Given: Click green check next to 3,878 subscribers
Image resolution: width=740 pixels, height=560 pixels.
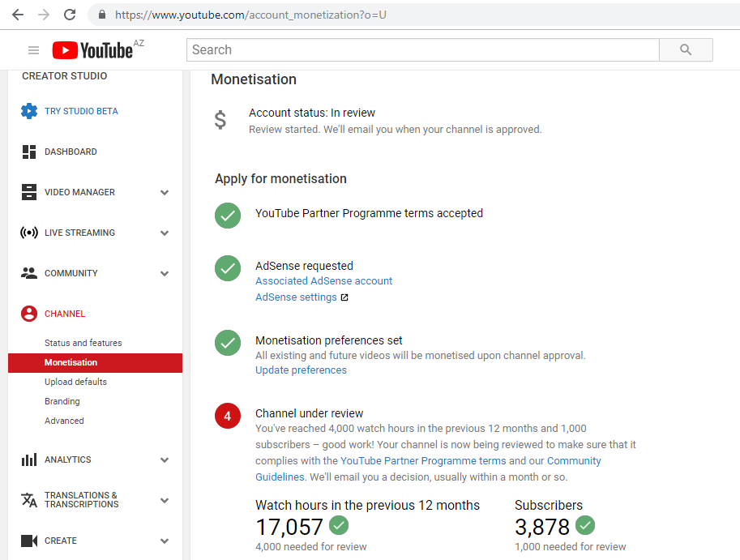Looking at the screenshot, I should (585, 525).
